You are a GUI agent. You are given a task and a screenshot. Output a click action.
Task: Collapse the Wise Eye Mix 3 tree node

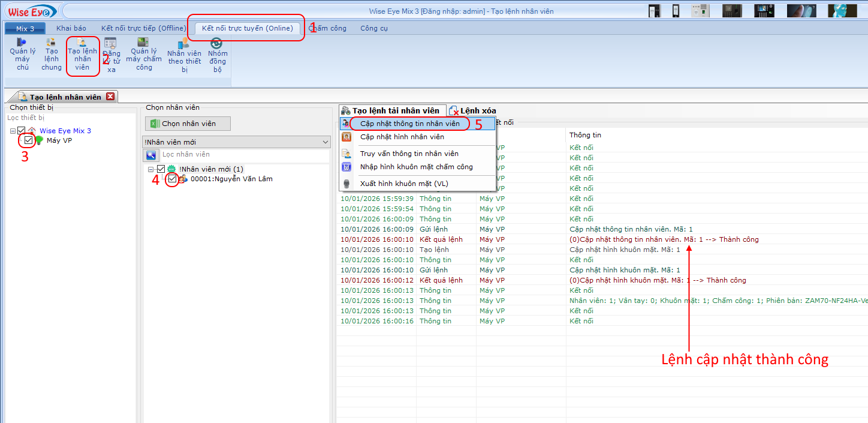point(11,130)
